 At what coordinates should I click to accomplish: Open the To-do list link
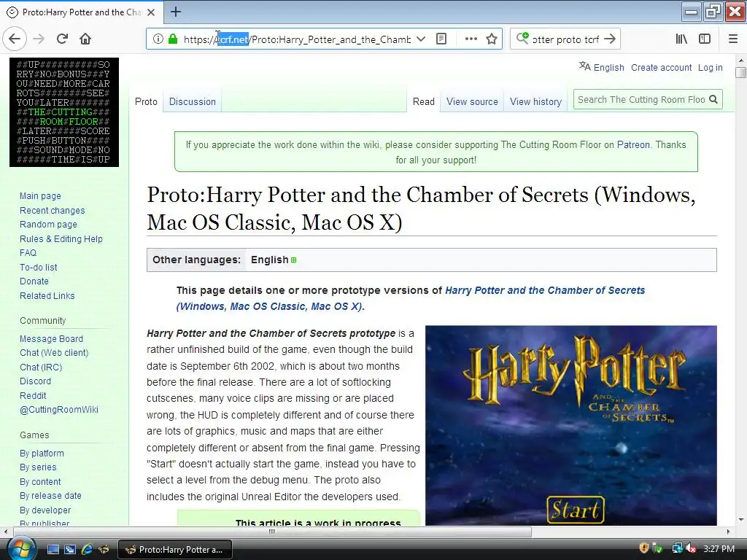[39, 267]
